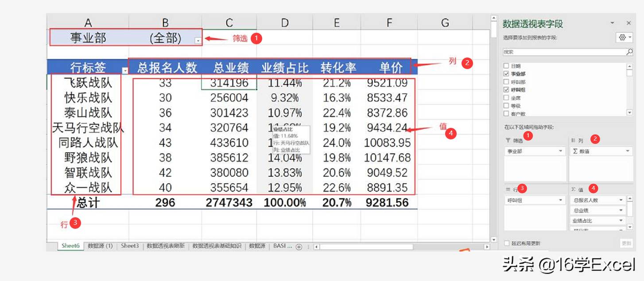The height and width of the screenshot is (281, 644).
Task: Click the gear tools icon in fields pane
Action: click(625, 38)
